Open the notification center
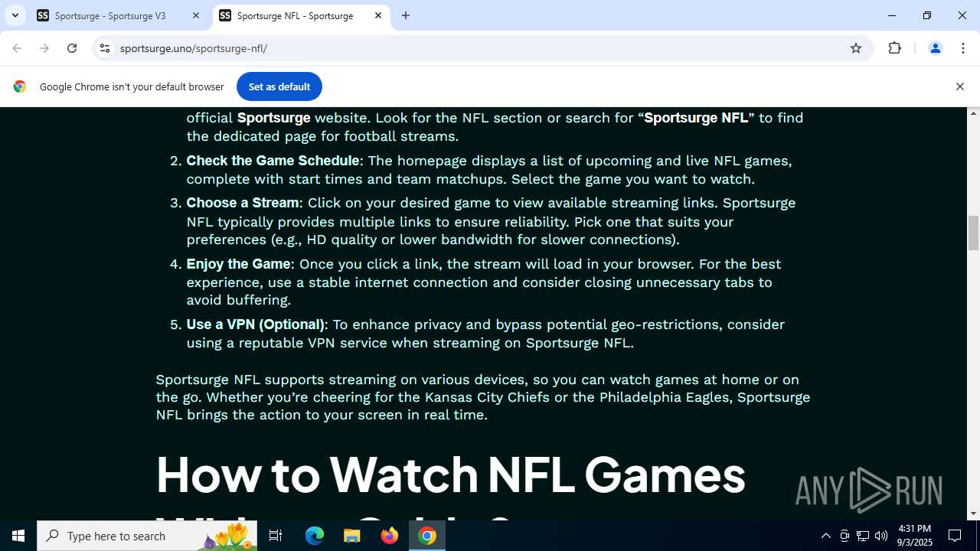The height and width of the screenshot is (551, 980). (x=955, y=536)
